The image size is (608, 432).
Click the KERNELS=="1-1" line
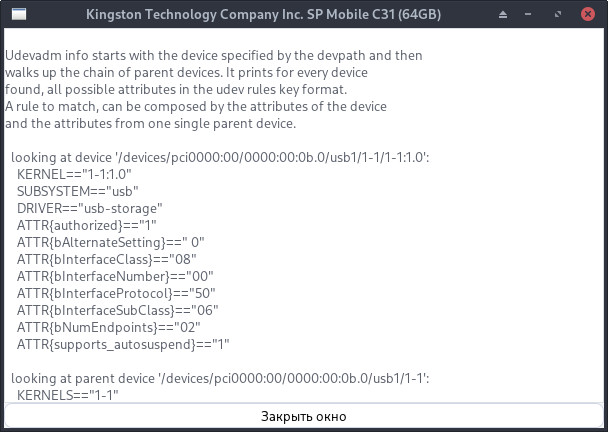click(67, 395)
